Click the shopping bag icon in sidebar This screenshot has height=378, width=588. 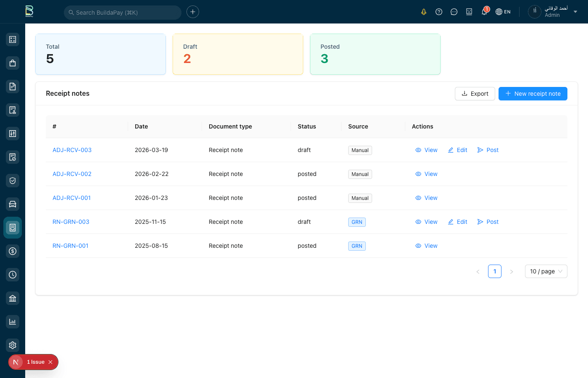click(x=13, y=63)
